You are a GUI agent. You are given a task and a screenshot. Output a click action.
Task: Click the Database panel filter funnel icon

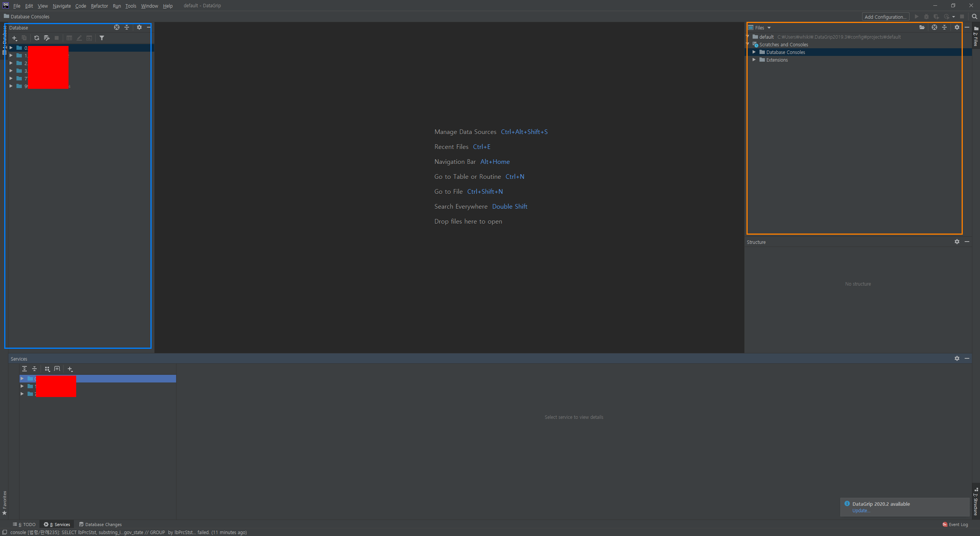click(102, 38)
